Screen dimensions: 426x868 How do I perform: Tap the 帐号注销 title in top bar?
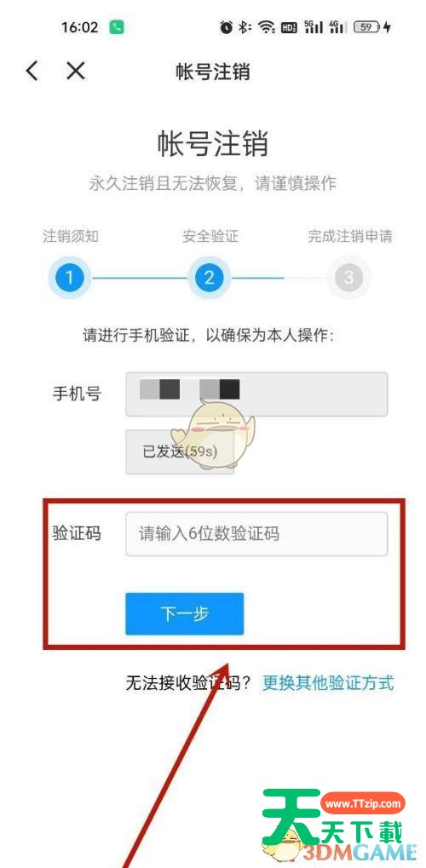click(213, 72)
